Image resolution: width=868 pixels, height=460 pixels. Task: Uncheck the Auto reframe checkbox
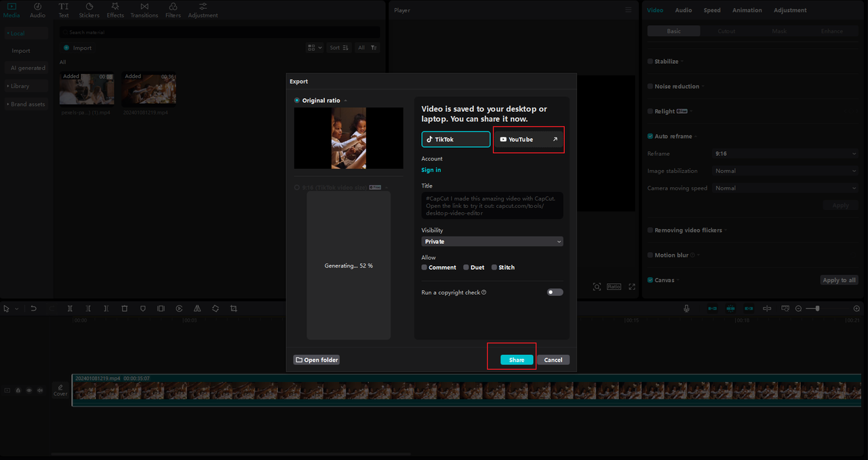[x=650, y=136]
